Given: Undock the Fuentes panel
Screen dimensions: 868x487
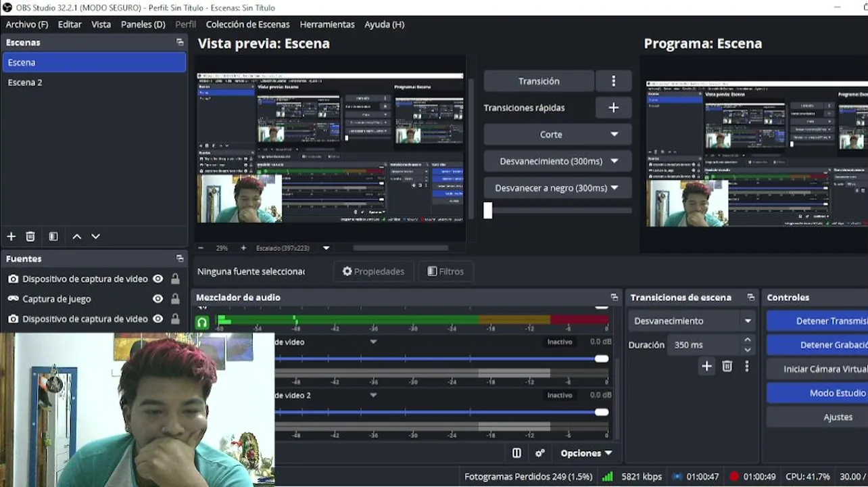Looking at the screenshot, I should coord(180,258).
